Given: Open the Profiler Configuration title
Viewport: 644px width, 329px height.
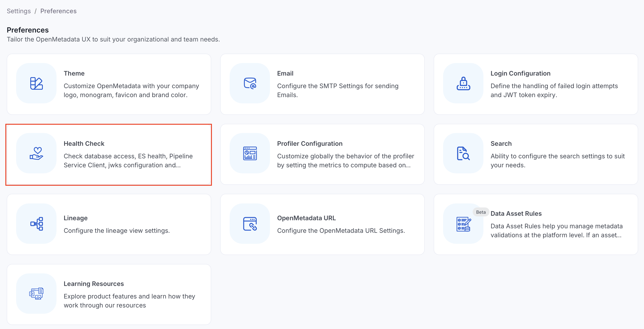Looking at the screenshot, I should click(310, 144).
